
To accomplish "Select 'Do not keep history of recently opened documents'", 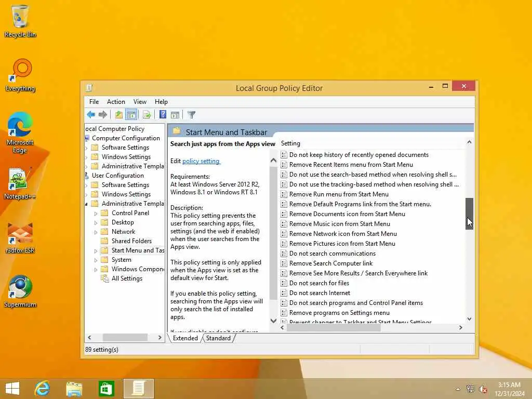I will click(359, 155).
